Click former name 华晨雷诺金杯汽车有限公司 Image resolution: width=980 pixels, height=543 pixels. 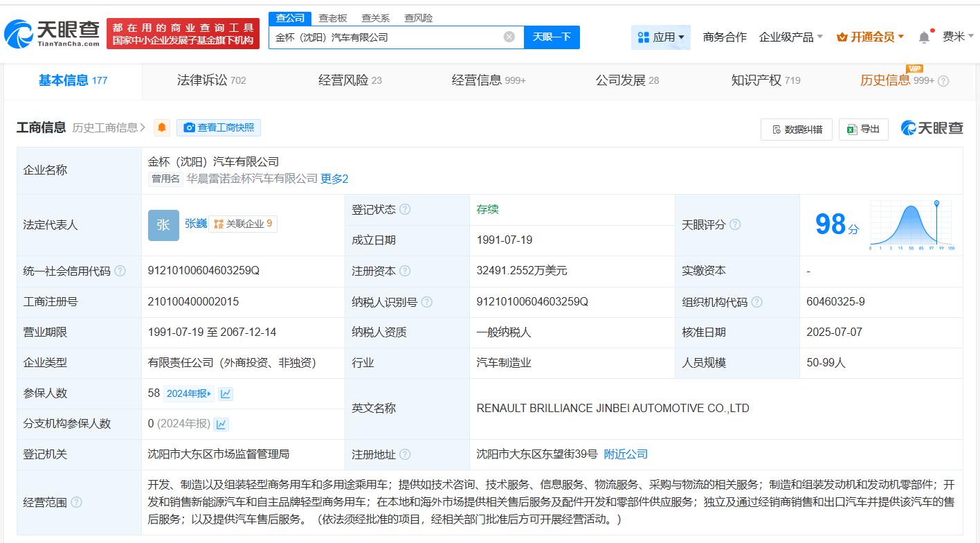[x=252, y=179]
